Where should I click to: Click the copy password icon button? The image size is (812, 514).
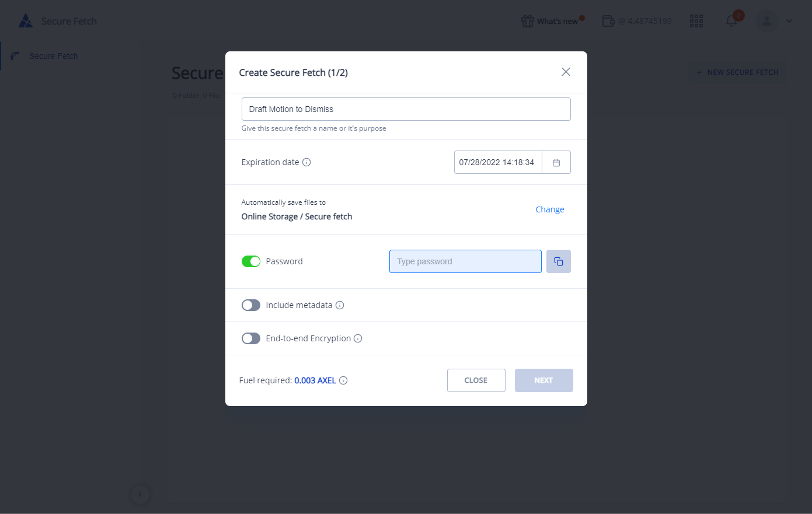559,261
